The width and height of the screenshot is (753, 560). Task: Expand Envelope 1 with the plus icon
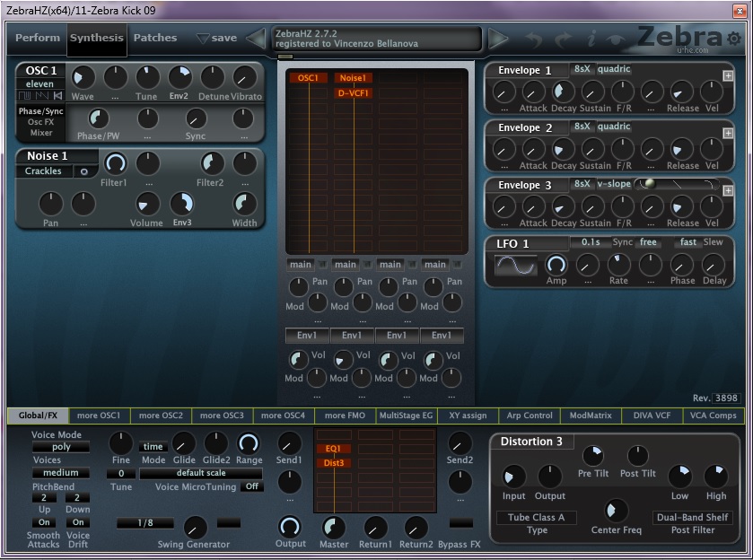coord(728,75)
